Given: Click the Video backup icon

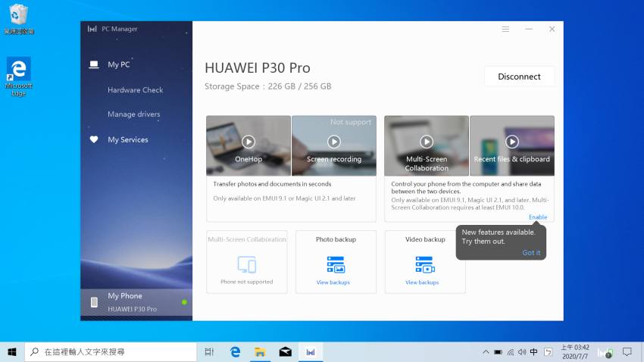Looking at the screenshot, I should [x=425, y=264].
